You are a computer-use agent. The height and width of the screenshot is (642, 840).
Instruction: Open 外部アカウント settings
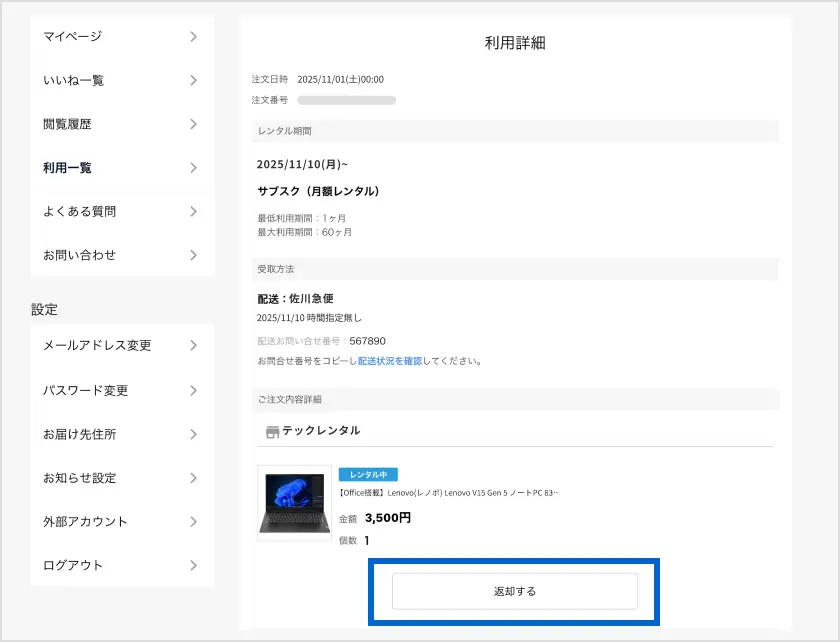[x=122, y=521]
